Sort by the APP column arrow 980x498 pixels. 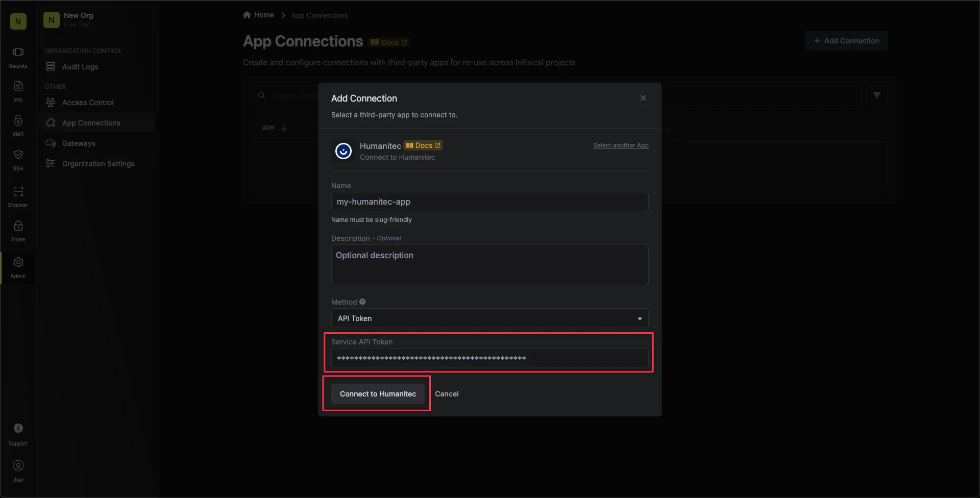pyautogui.click(x=284, y=128)
